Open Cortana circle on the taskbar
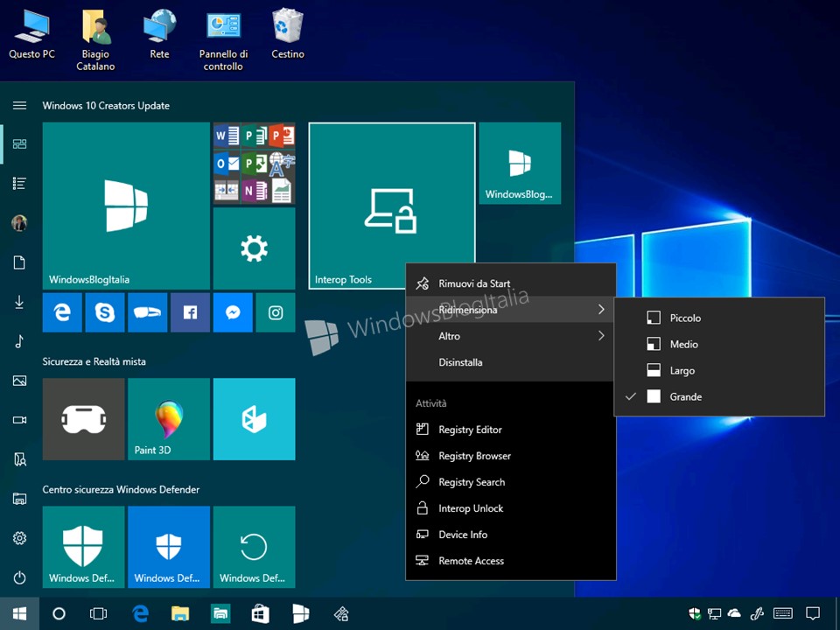Screen dimensions: 840x630 click(59, 613)
